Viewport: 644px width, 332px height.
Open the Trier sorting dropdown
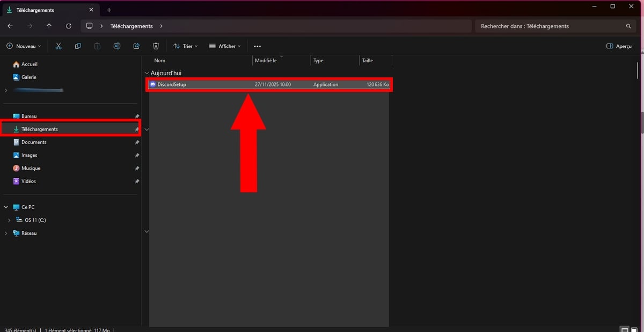[x=185, y=46]
